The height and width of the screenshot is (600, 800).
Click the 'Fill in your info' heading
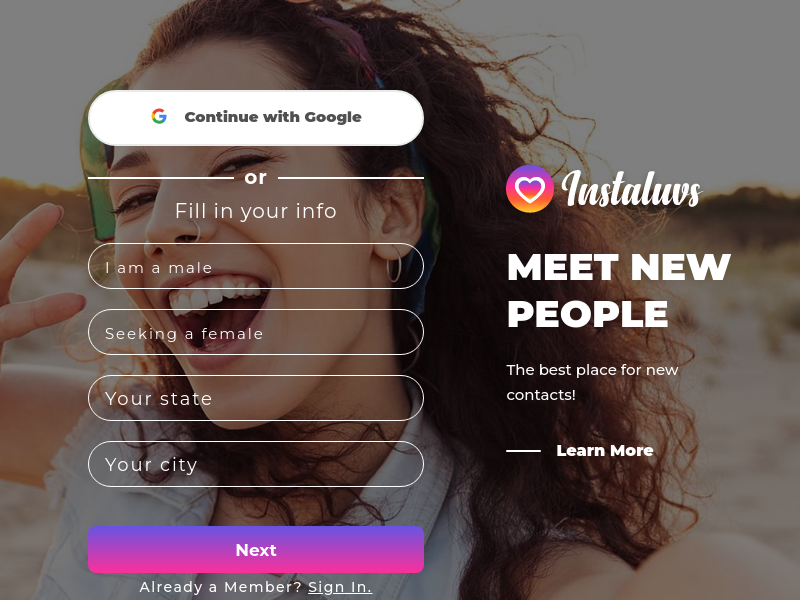(x=256, y=211)
